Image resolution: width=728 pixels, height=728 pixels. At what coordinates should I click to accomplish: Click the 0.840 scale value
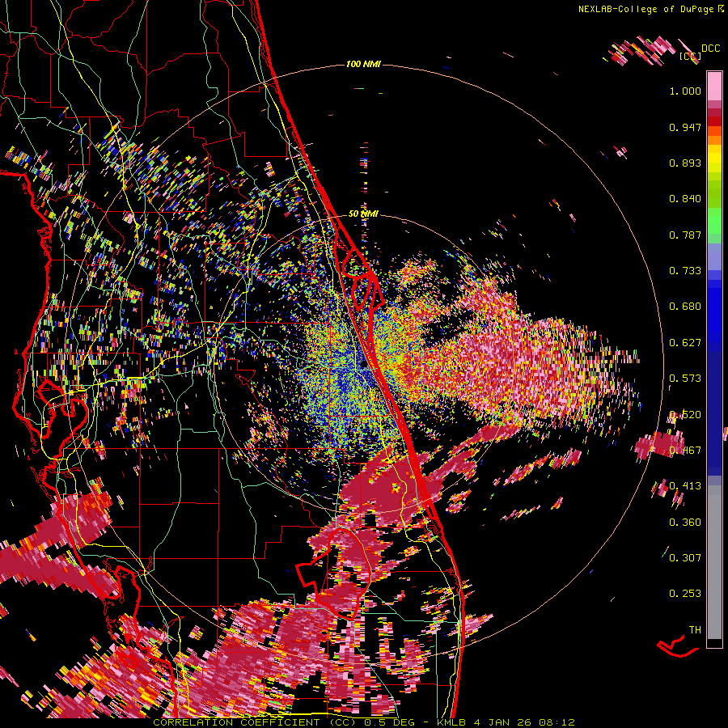pyautogui.click(x=685, y=199)
